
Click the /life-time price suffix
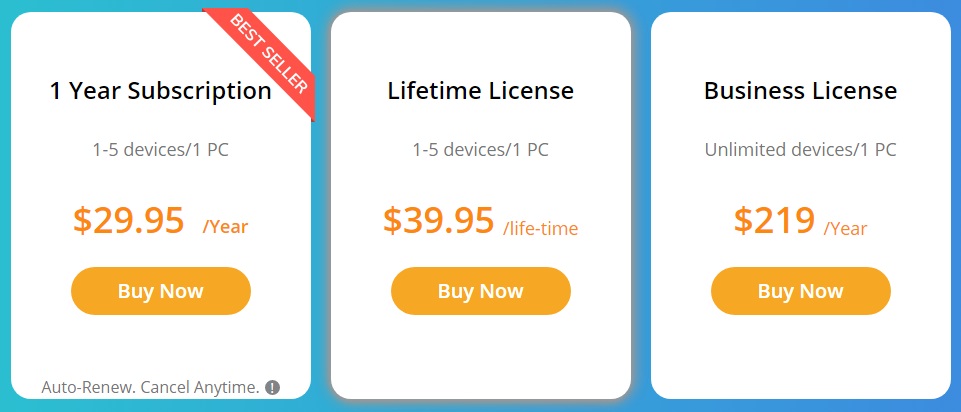pos(541,228)
